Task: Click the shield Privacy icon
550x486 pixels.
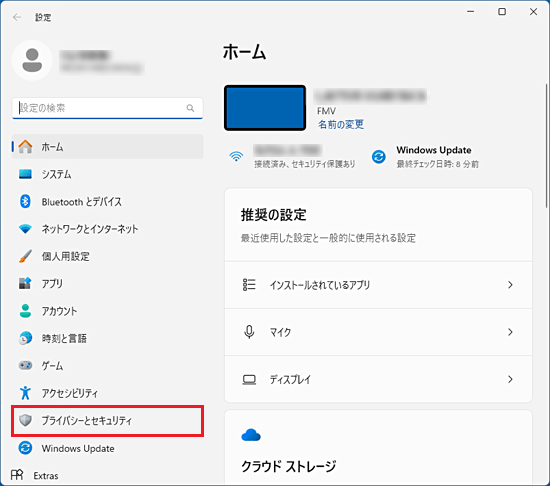Action: [25, 420]
